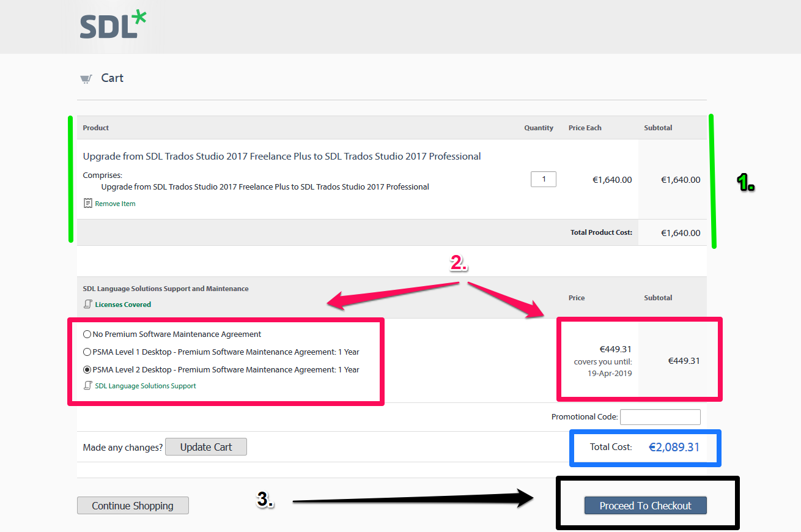This screenshot has height=532, width=801.
Task: Click the Promotional Code label
Action: [585, 417]
